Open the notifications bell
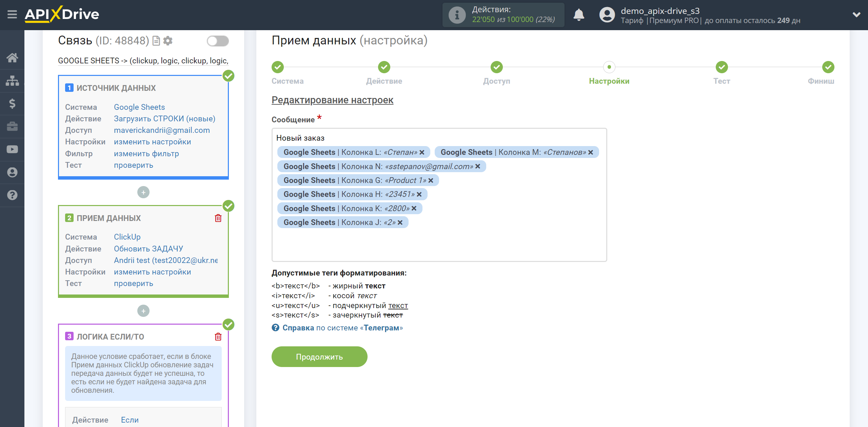The image size is (868, 427). pos(579,15)
